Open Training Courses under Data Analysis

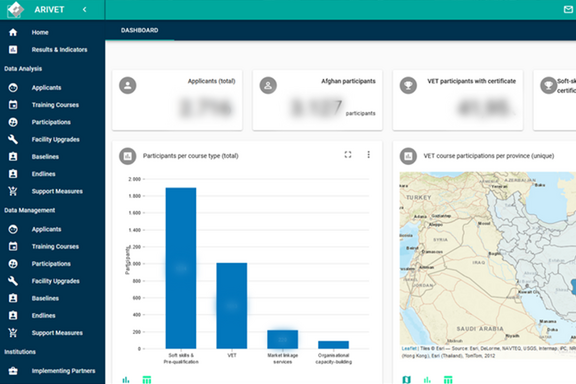click(55, 105)
